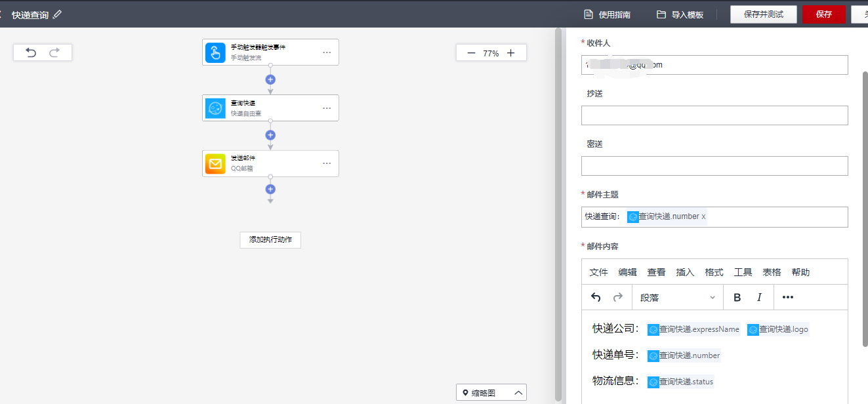This screenshot has height=404, width=868.
Task: Select the 手动触发器 trigger icon
Action: (215, 52)
